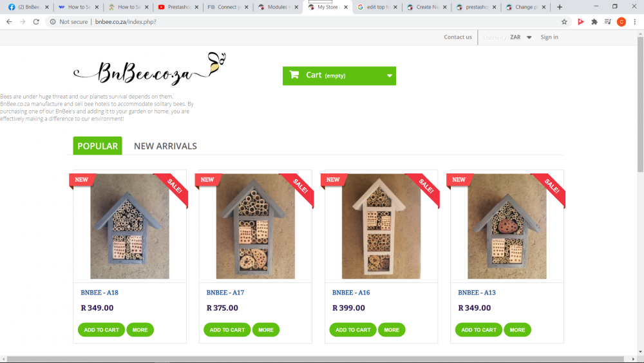
Task: Reload the page with the refresh icon
Action: pos(36,22)
